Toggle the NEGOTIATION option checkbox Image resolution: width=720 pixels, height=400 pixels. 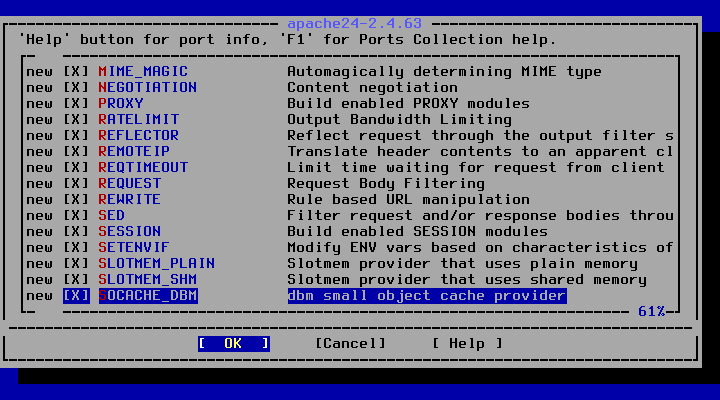point(76,88)
